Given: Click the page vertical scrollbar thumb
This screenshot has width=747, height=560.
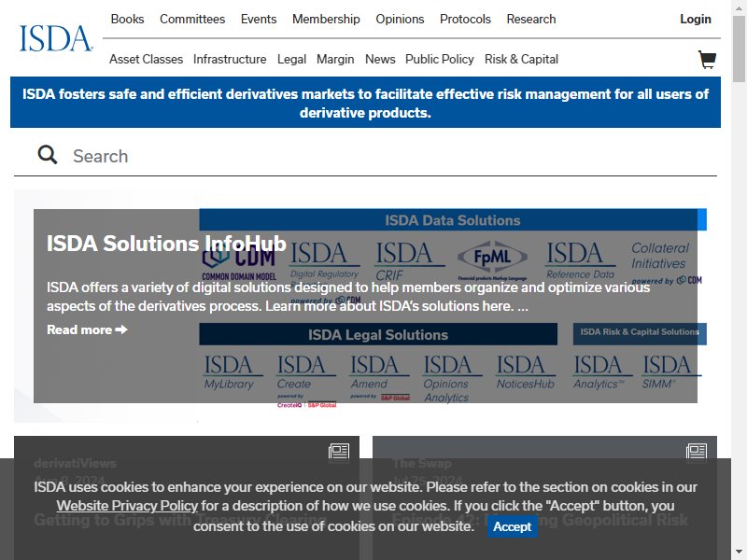Looking at the screenshot, I should point(739,49).
